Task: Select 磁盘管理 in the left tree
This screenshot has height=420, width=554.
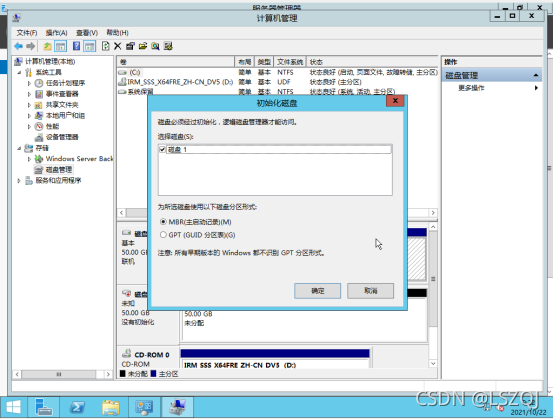Action: (59, 170)
